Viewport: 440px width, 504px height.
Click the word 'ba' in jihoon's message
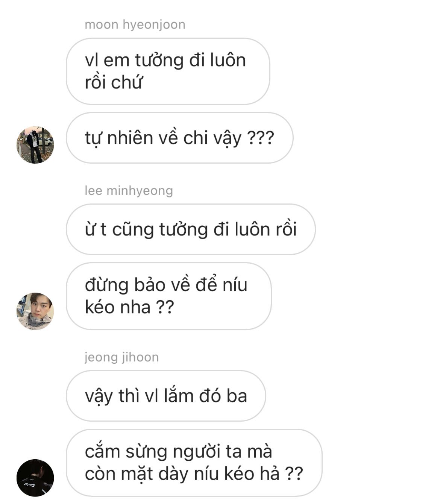point(237,396)
